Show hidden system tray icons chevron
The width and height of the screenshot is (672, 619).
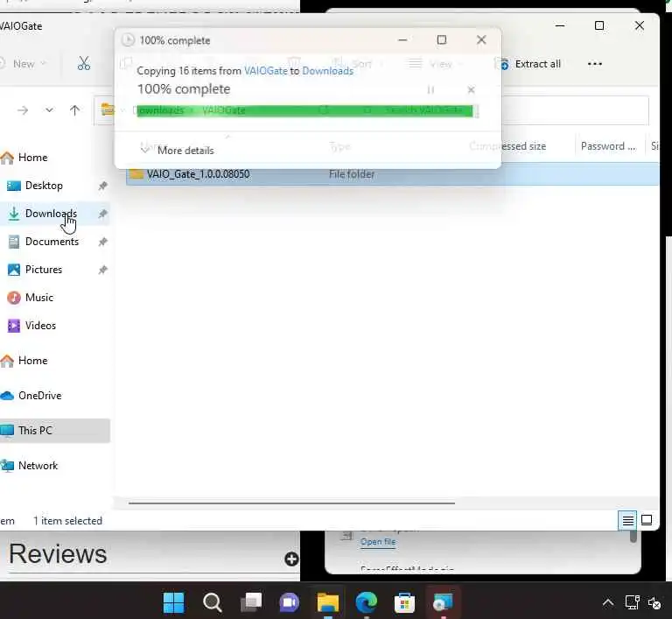(x=608, y=603)
